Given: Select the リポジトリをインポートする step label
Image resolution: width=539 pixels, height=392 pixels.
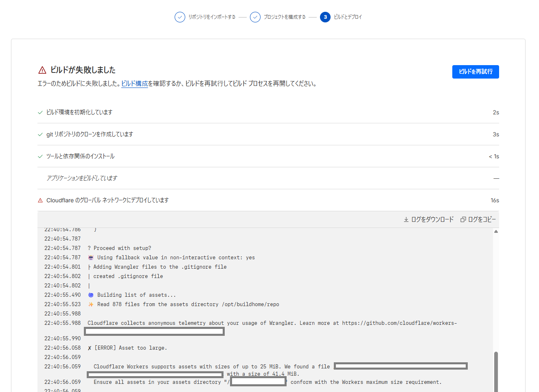Looking at the screenshot, I should point(212,17).
